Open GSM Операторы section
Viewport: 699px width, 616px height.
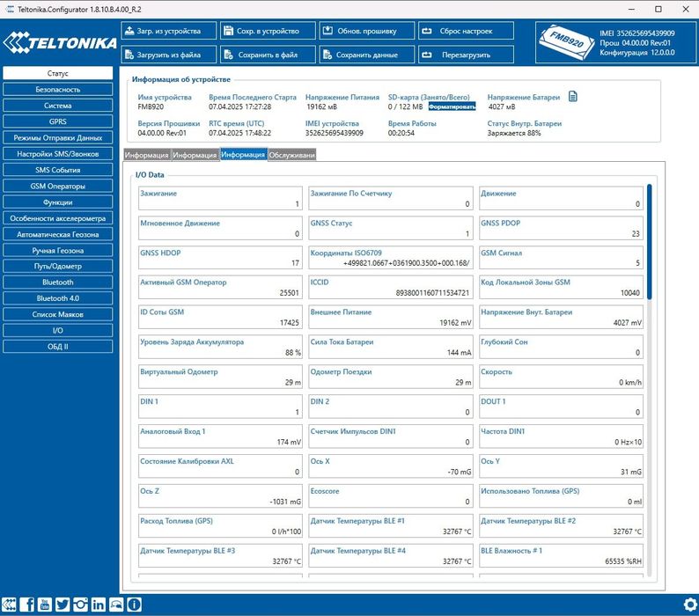(57, 186)
